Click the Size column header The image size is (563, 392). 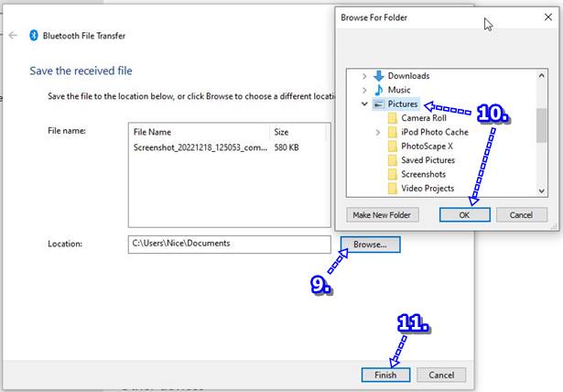pyautogui.click(x=298, y=132)
